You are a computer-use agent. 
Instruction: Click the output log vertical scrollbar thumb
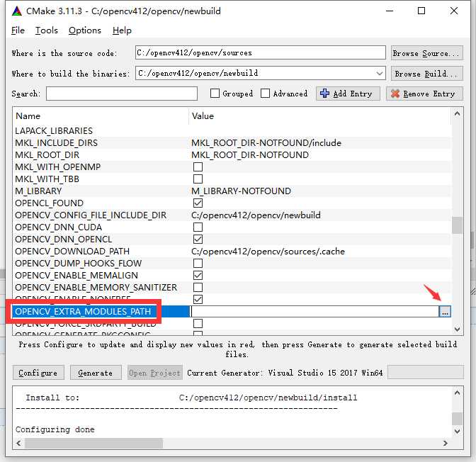tap(457, 419)
